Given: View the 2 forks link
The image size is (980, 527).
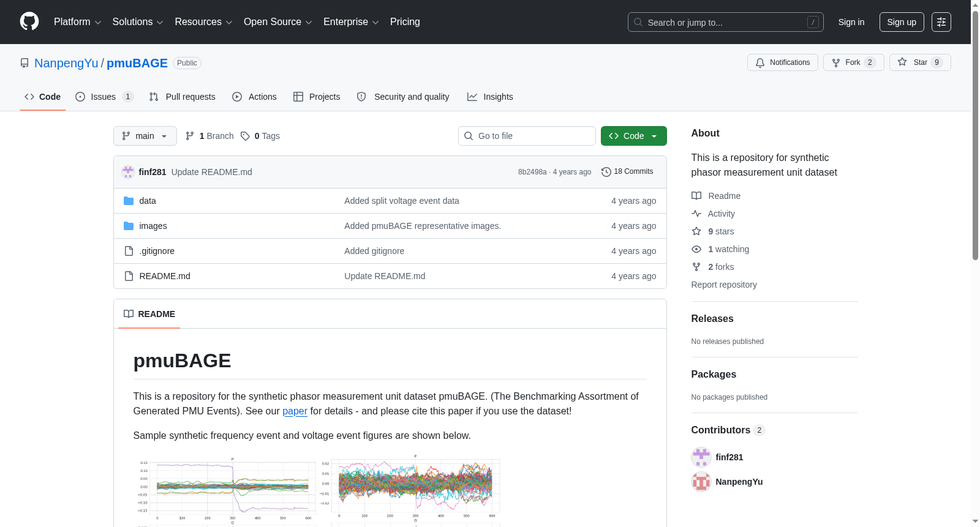Looking at the screenshot, I should 713,267.
